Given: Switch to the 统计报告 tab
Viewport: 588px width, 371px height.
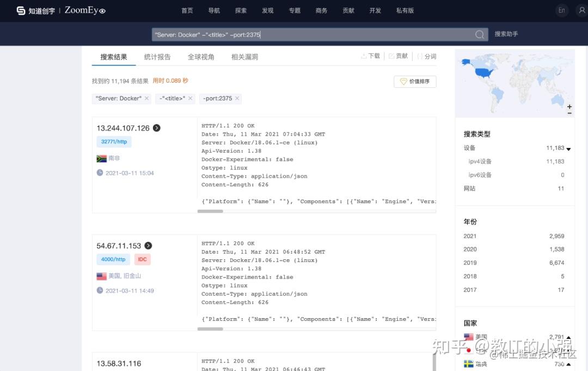Looking at the screenshot, I should (157, 56).
